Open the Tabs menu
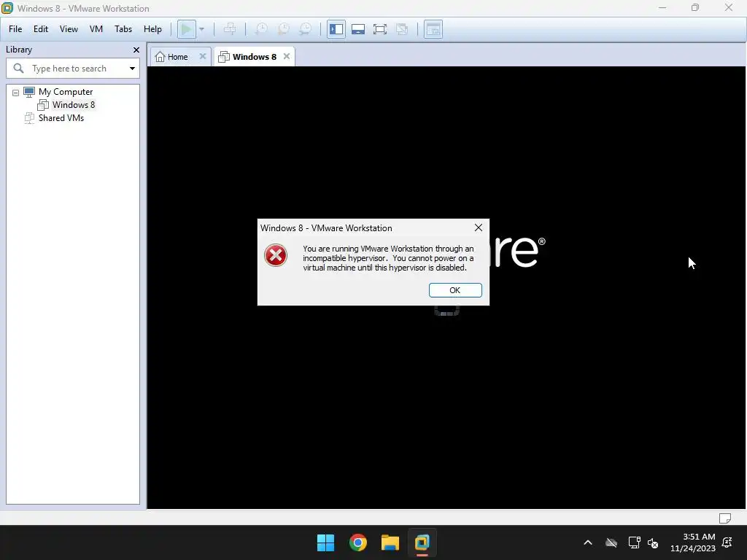The width and height of the screenshot is (747, 560). click(123, 29)
